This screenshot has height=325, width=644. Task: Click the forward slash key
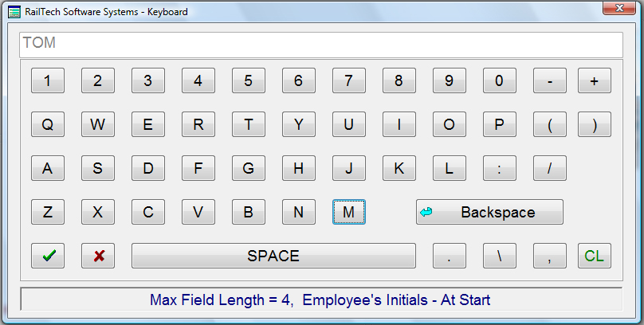tap(550, 168)
